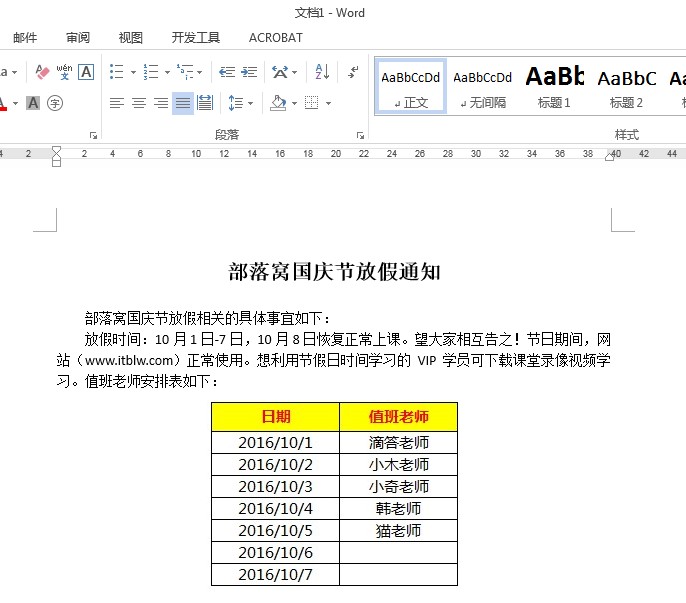Apply the 标题 1 Heading style
Viewport: 686px width, 603px height.
click(554, 87)
